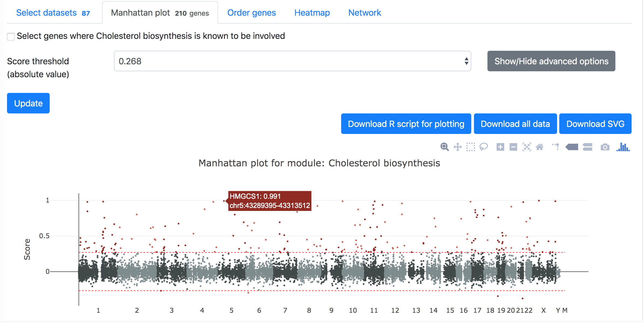Toggle advanced options visibility
Image resolution: width=644 pixels, height=323 pixels.
tap(551, 61)
